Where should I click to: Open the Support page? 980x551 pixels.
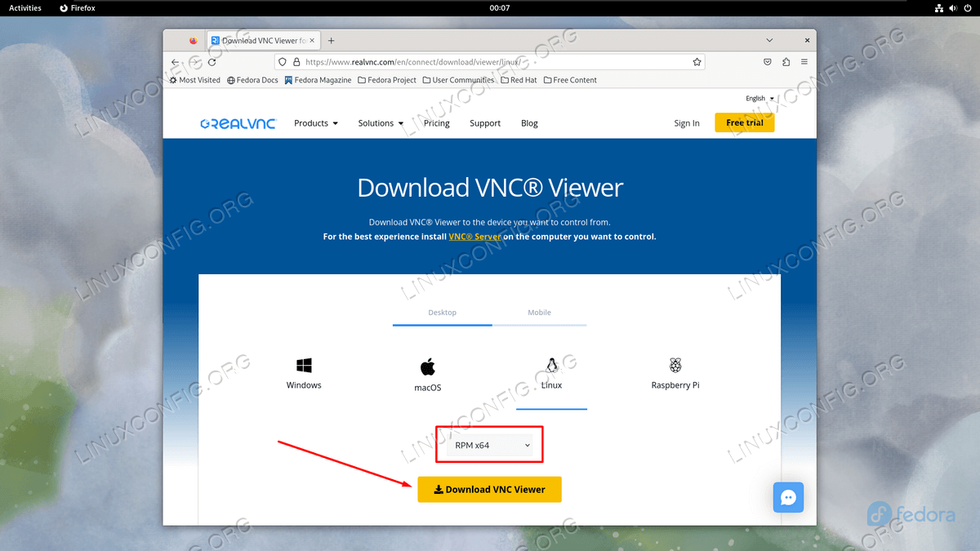click(x=485, y=123)
